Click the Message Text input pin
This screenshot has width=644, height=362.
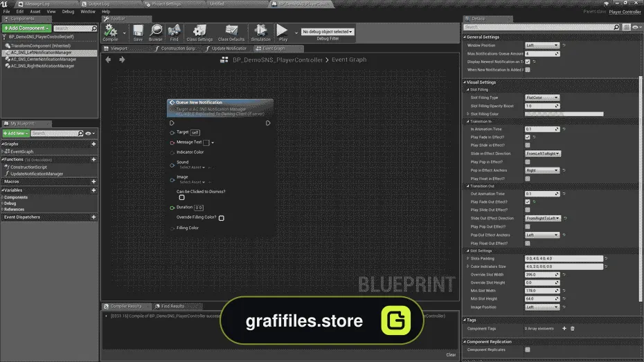tap(172, 143)
